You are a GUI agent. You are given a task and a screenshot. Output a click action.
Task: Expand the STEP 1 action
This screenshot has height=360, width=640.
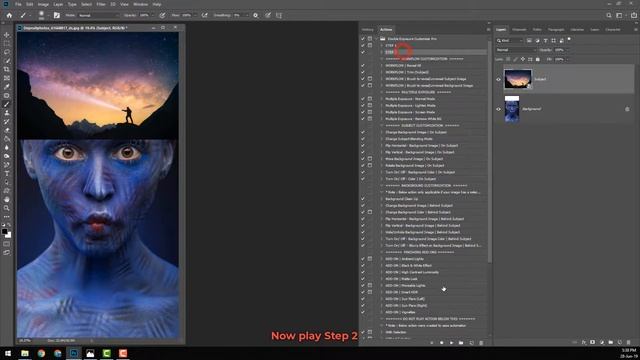pos(382,45)
